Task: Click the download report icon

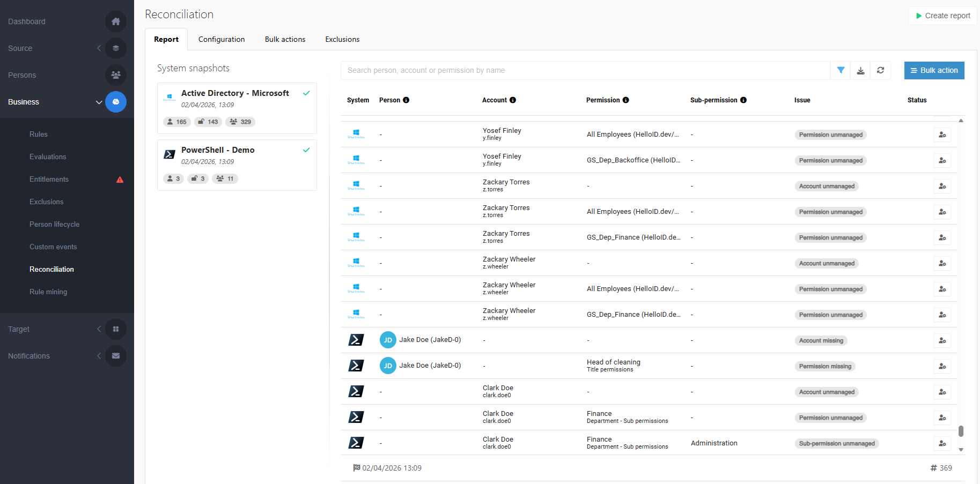Action: (x=860, y=70)
